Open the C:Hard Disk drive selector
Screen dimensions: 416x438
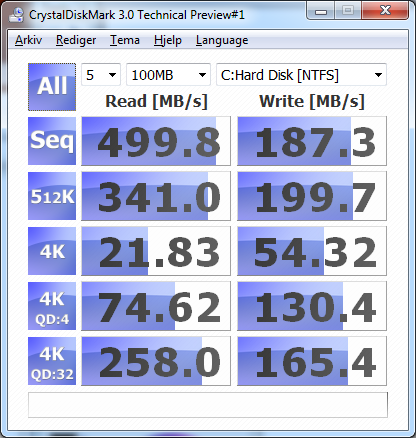coord(301,75)
